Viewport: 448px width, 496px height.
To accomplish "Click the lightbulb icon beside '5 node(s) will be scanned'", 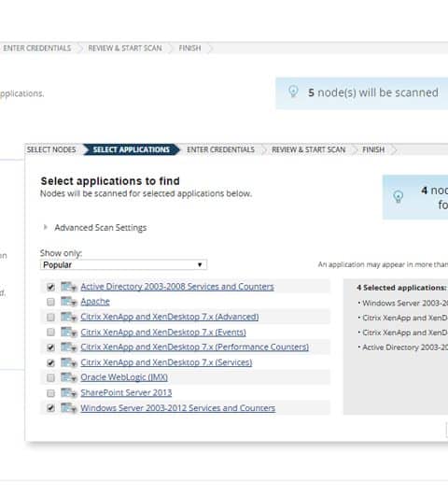I will [293, 92].
